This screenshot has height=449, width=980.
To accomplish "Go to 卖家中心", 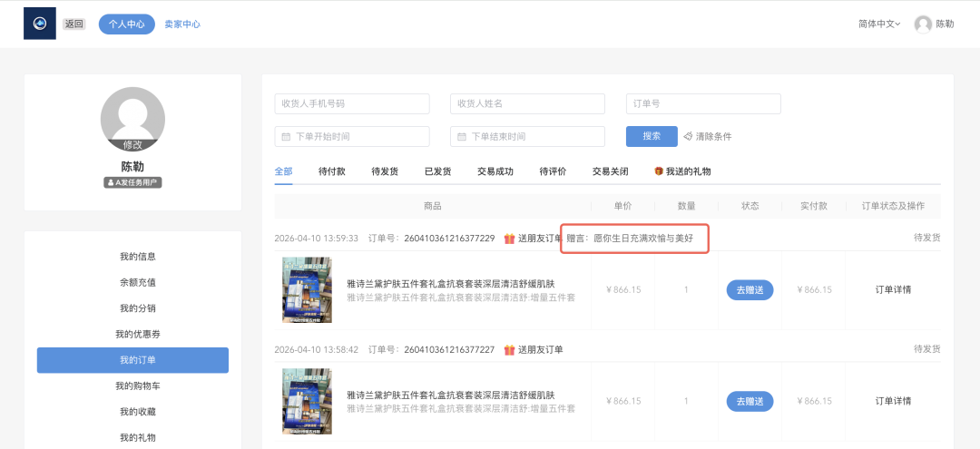I will [182, 24].
